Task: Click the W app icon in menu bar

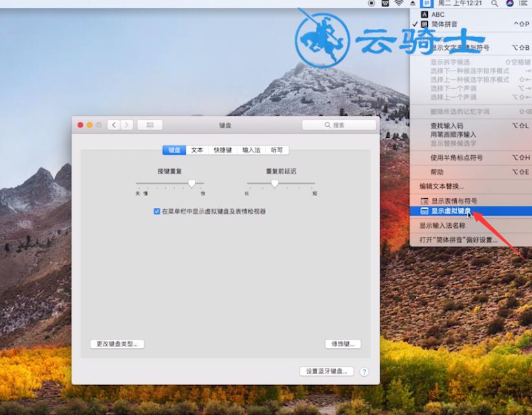Action: click(x=385, y=3)
